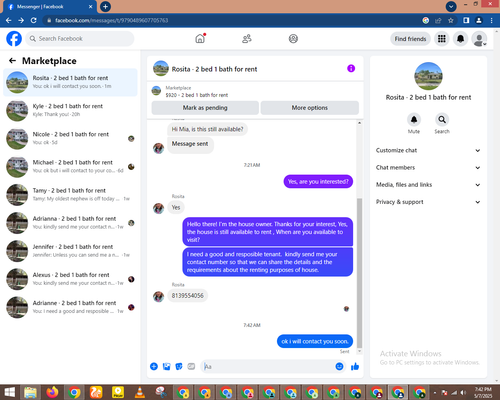Launch Firefox from the taskbar
This screenshot has width=500, height=400.
pos(52,392)
